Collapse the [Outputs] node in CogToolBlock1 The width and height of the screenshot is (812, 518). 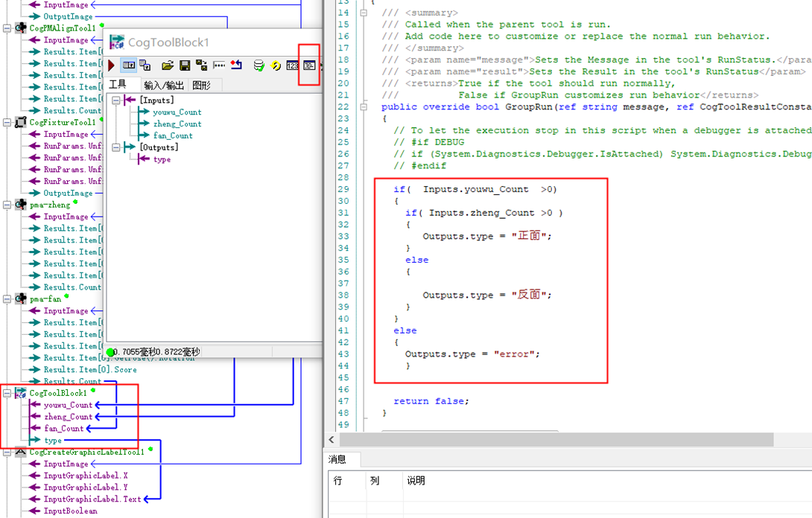116,147
